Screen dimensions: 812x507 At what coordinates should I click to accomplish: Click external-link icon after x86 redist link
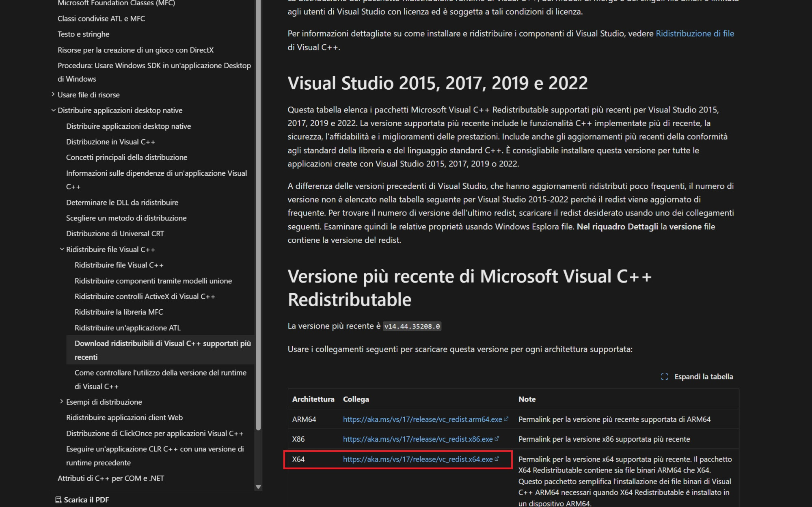click(x=497, y=439)
